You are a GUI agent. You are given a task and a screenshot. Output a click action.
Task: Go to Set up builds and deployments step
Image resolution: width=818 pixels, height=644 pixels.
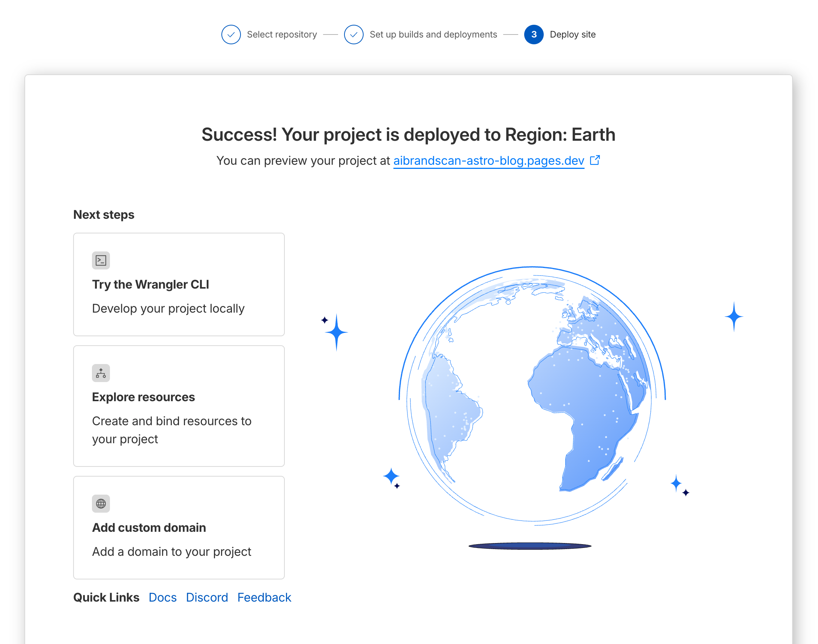[433, 35]
